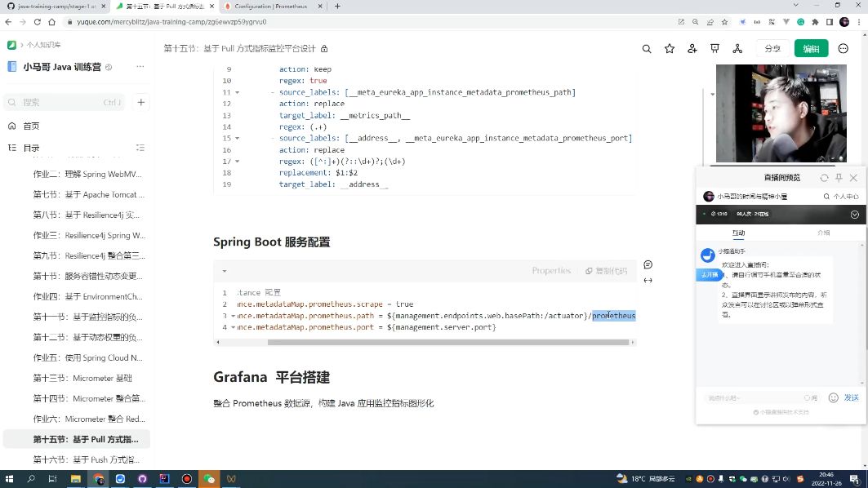The height and width of the screenshot is (488, 868).
Task: Collapse the code fold triangle on line 3
Action: pos(235,315)
